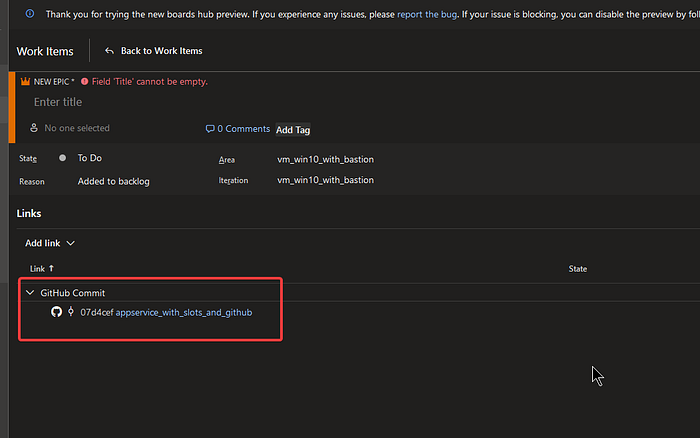The image size is (700, 438).
Task: Click the red title error icon
Action: coord(84,81)
